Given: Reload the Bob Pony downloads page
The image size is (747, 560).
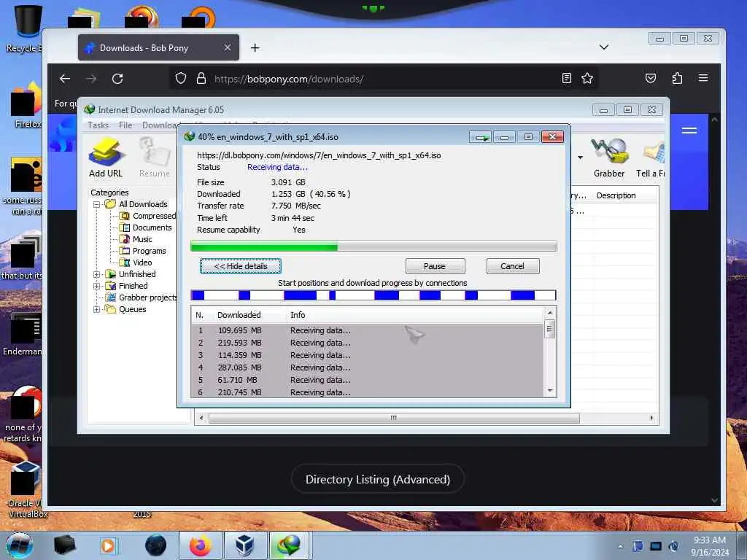Looking at the screenshot, I should 117,79.
